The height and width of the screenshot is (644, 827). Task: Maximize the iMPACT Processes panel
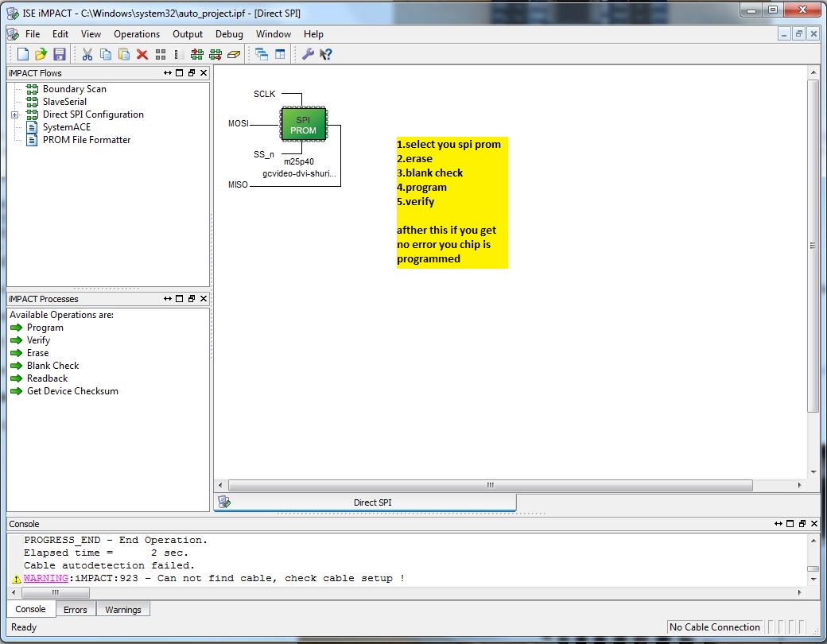click(180, 298)
